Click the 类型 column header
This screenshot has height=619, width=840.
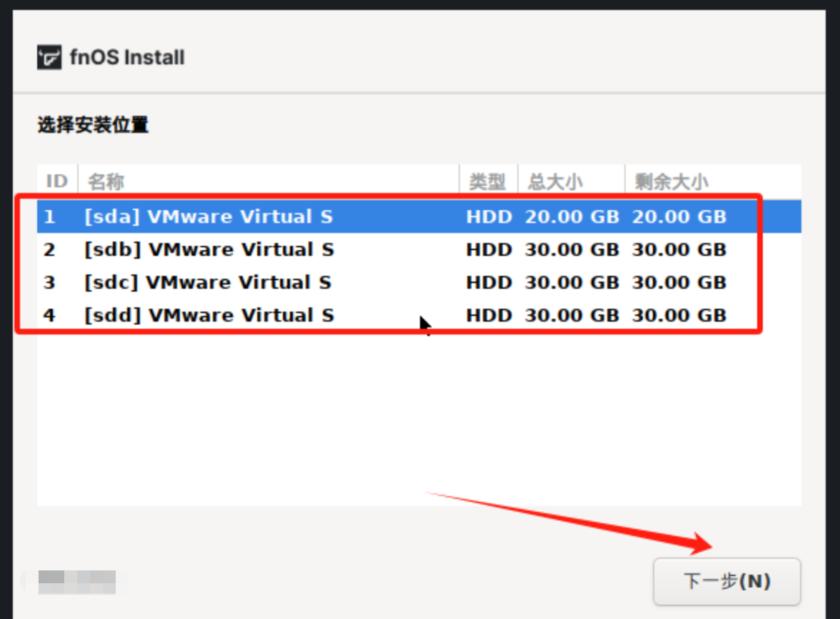pos(487,182)
